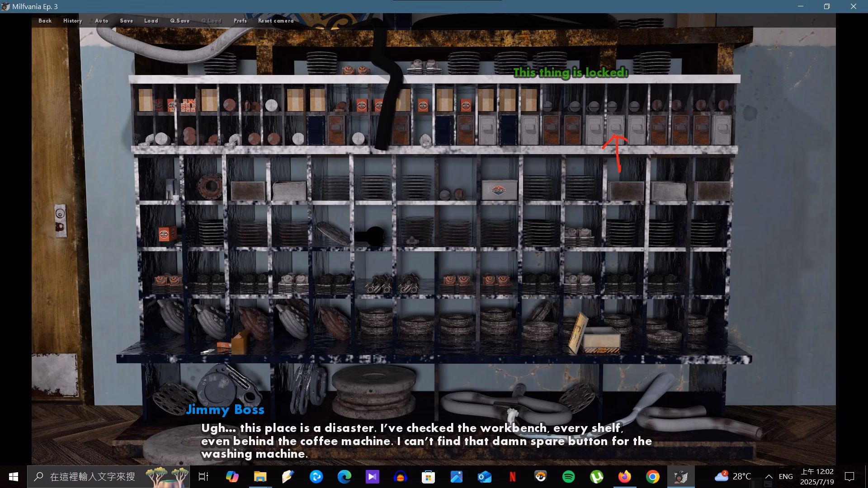Open Firefox from the taskbar

[x=624, y=477]
